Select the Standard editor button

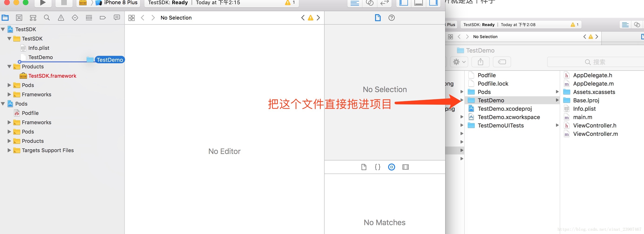[355, 3]
